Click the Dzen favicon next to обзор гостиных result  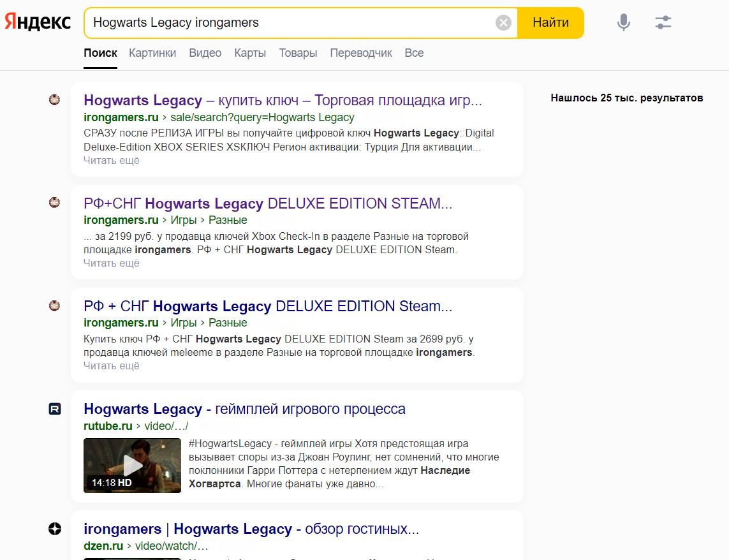[x=55, y=529]
